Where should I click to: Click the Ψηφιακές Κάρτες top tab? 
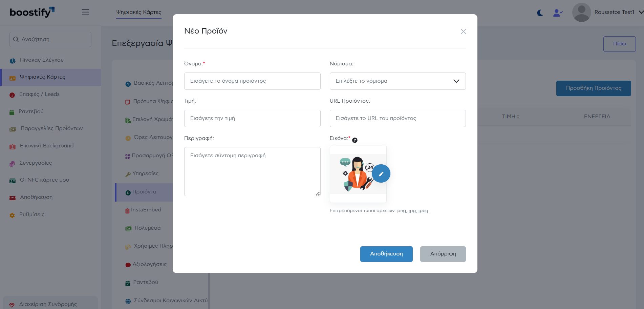pyautogui.click(x=139, y=12)
